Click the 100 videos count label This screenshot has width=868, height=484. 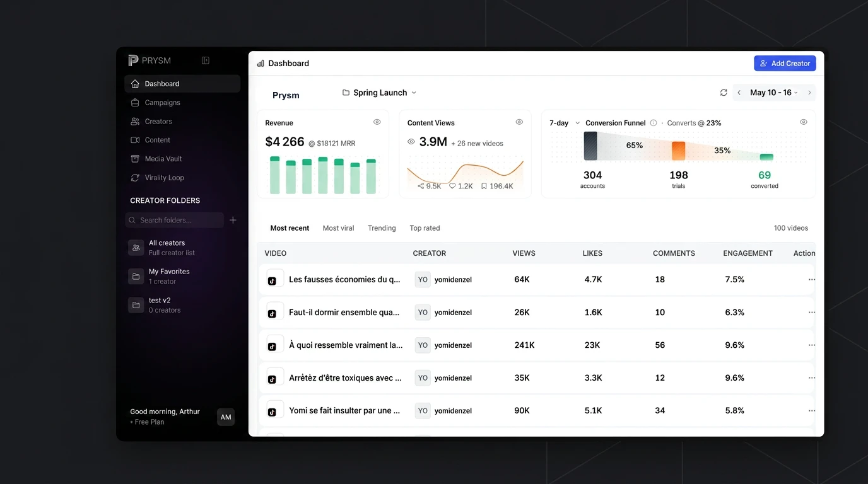tap(791, 228)
